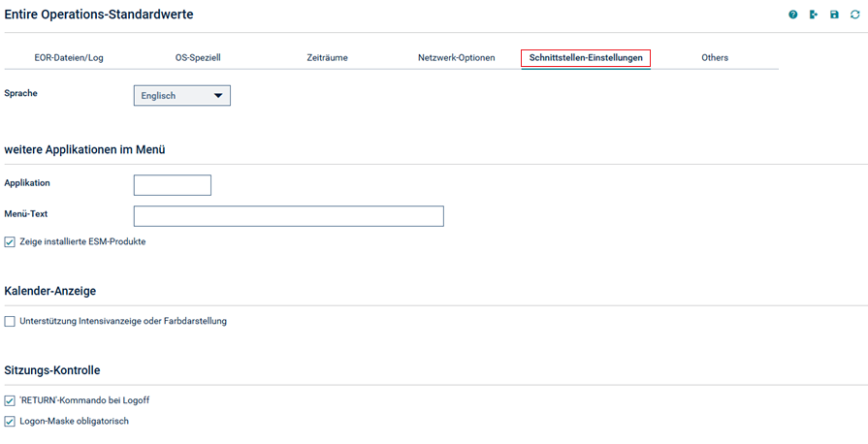Select the Netzwerk-Optionen tab
The image size is (868, 444).
[x=456, y=57]
